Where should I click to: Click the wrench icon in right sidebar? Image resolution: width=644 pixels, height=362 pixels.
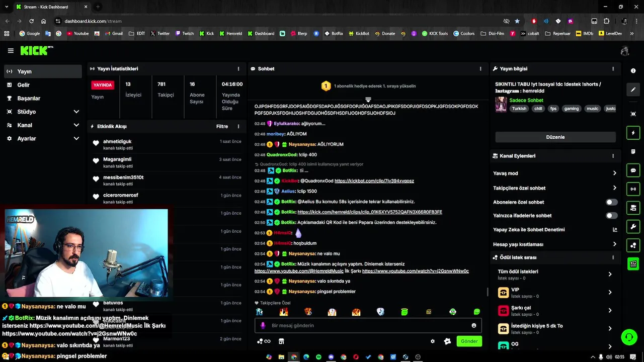[x=633, y=226]
